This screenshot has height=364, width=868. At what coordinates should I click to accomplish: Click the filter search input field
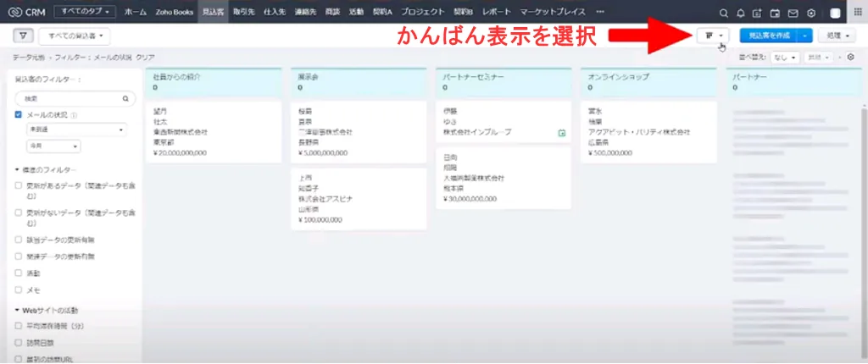click(75, 98)
